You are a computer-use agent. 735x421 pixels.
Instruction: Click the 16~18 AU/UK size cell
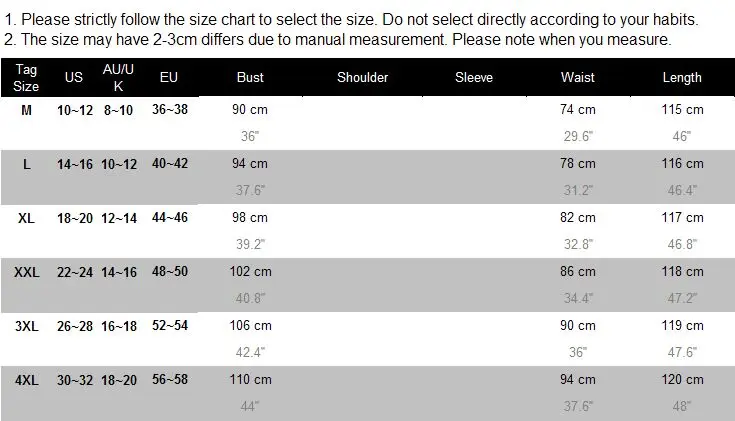(119, 326)
